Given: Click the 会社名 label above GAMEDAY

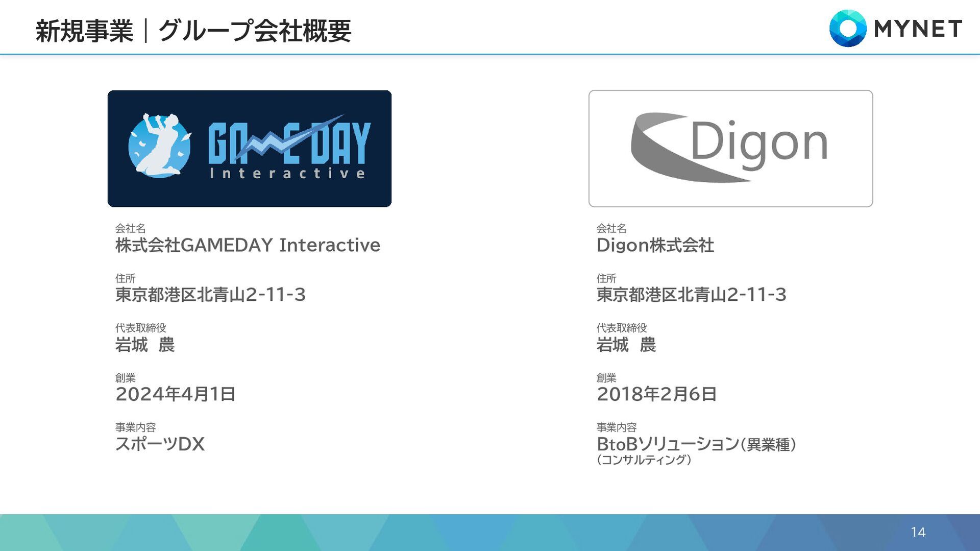Looking at the screenshot, I should click(x=130, y=228).
